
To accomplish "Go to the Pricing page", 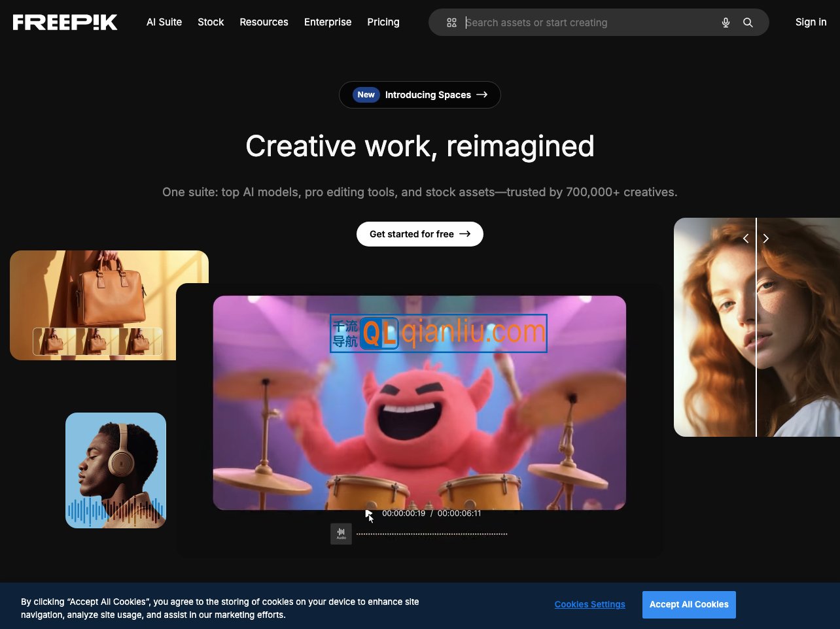I will 383,22.
